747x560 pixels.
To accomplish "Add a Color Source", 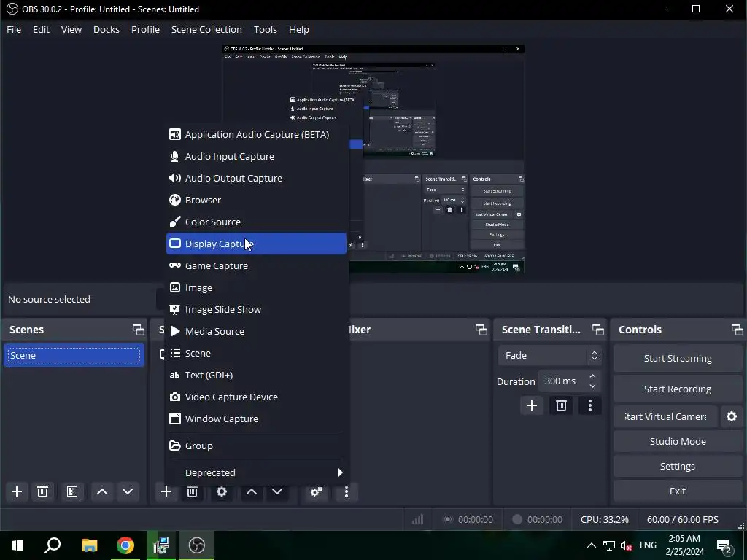I will tap(256, 222).
